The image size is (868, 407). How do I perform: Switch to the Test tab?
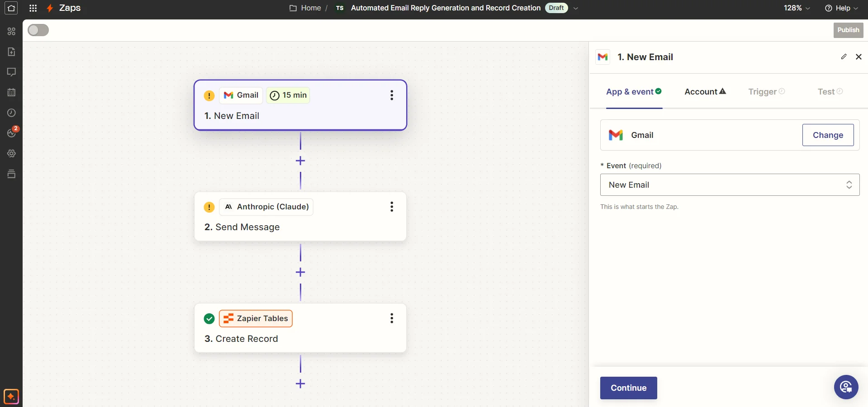click(830, 92)
